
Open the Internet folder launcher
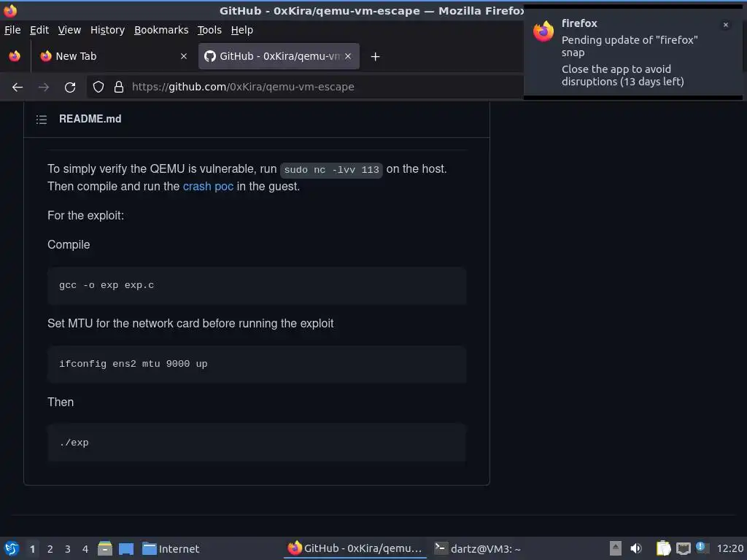coord(171,549)
